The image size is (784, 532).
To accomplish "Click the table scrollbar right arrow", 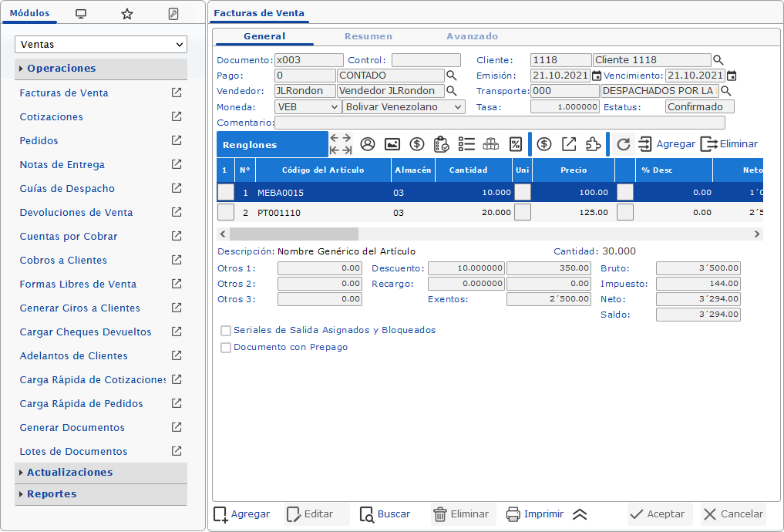I will click(x=757, y=234).
